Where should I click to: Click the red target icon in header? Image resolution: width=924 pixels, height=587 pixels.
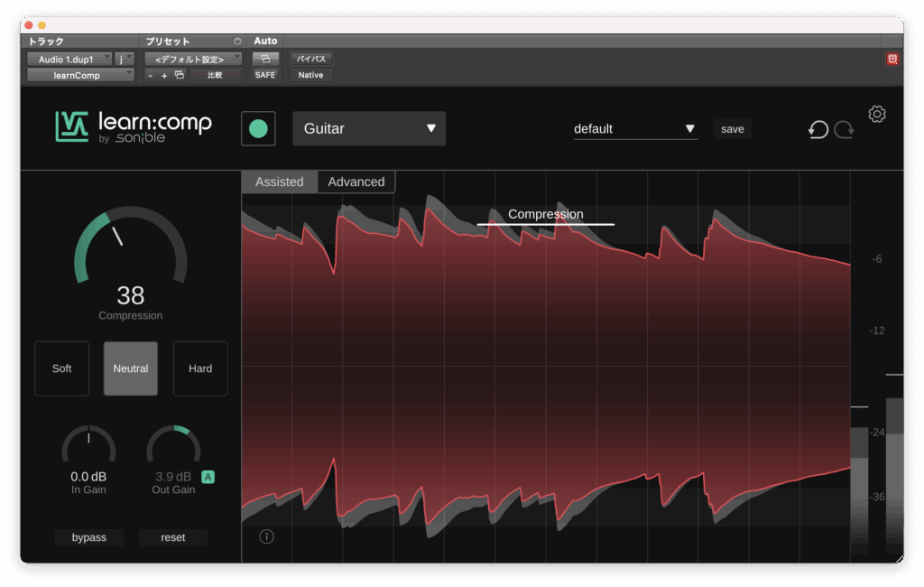(892, 59)
